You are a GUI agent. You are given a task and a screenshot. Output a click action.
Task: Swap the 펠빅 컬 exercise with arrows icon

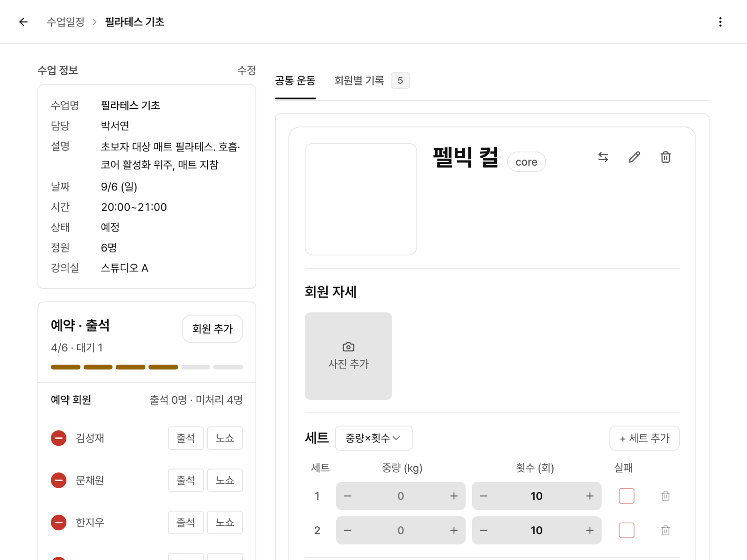click(603, 157)
